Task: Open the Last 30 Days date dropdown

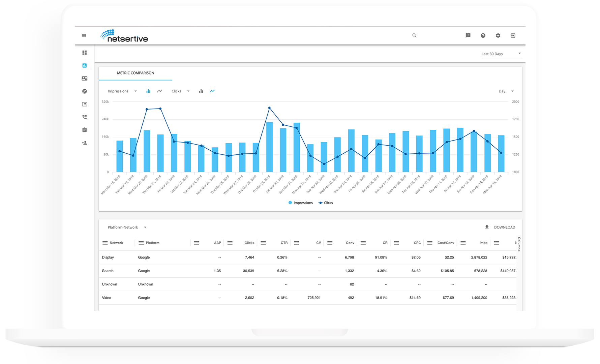Action: pyautogui.click(x=501, y=54)
